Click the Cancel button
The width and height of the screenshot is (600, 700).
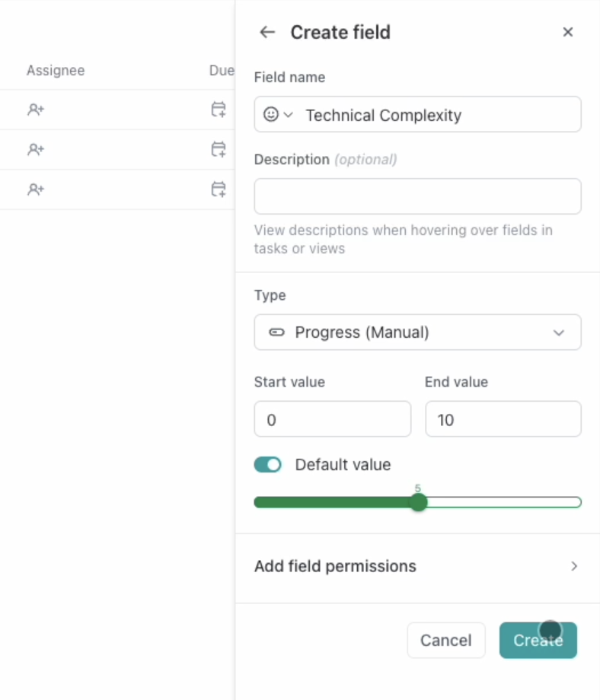click(446, 640)
